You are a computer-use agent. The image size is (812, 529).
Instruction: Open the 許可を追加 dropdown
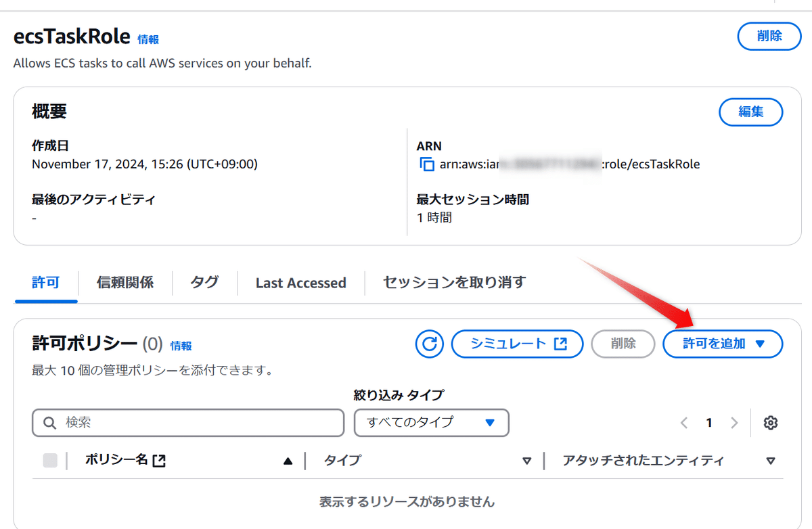(722, 344)
